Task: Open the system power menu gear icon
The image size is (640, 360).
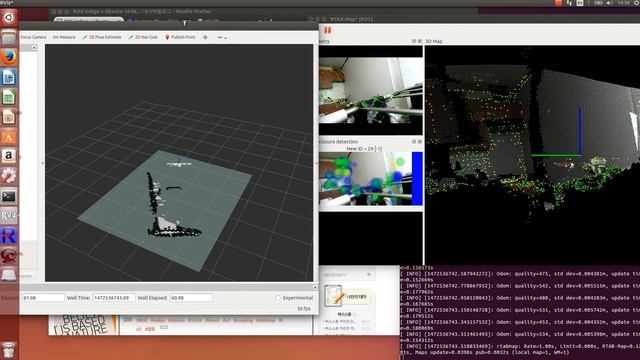Action: (x=637, y=3)
